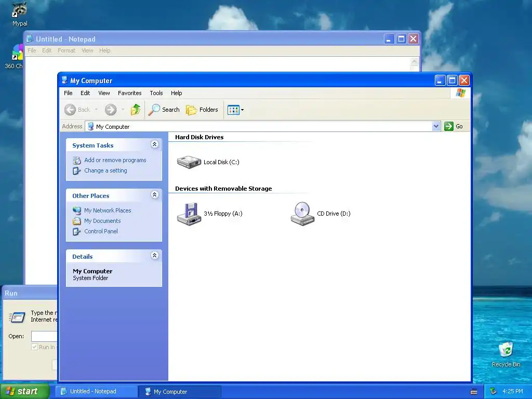The image size is (532, 399).
Task: Click the 4:25 PM clock
Action: pyautogui.click(x=513, y=392)
